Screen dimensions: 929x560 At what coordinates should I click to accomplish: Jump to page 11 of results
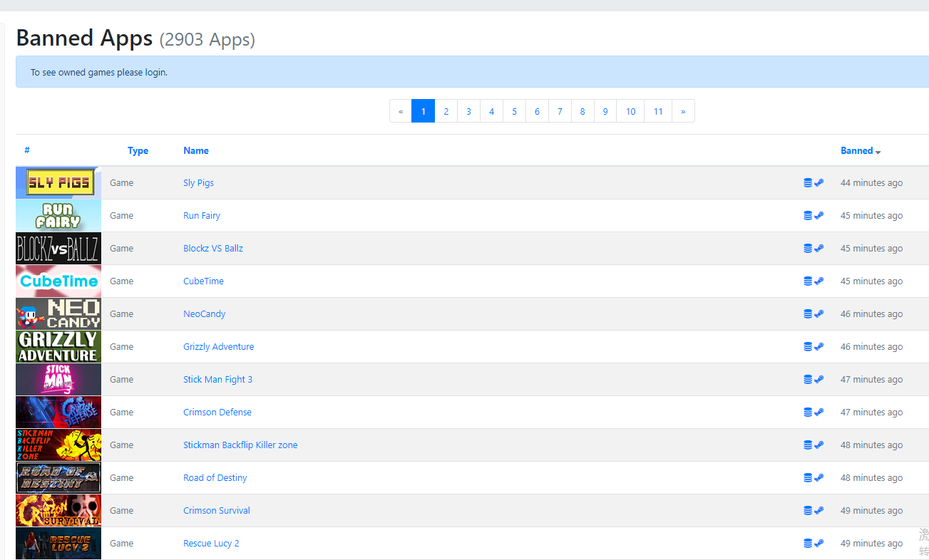click(x=657, y=111)
